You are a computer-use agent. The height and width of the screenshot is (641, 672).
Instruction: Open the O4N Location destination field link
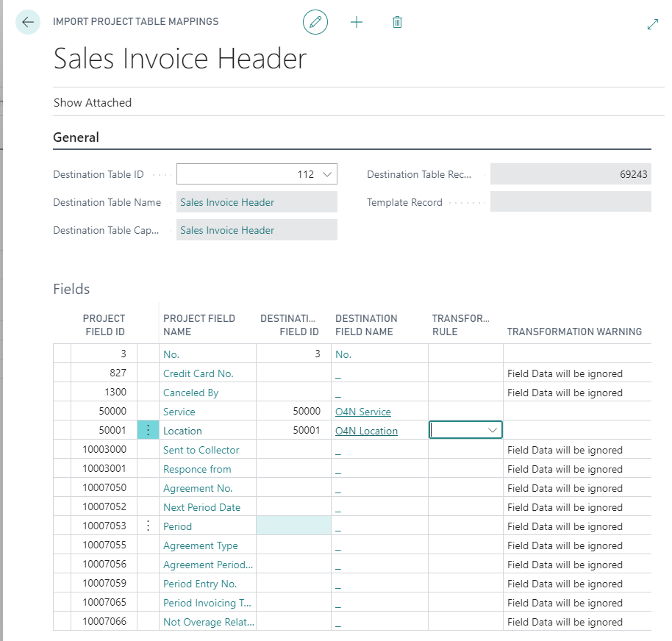click(x=366, y=431)
